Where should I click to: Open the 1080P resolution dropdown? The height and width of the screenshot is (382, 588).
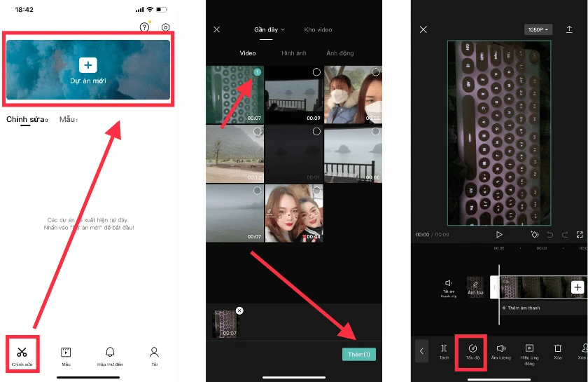tap(538, 29)
